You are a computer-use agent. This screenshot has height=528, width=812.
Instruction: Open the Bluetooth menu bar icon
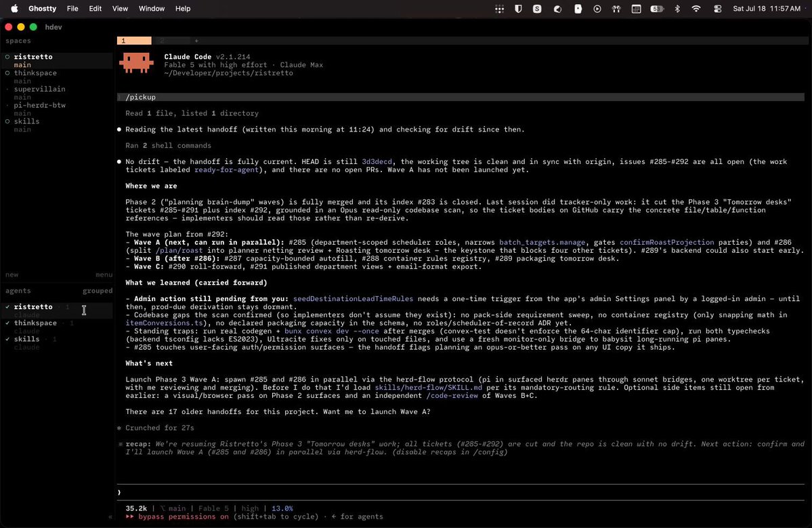(677, 9)
